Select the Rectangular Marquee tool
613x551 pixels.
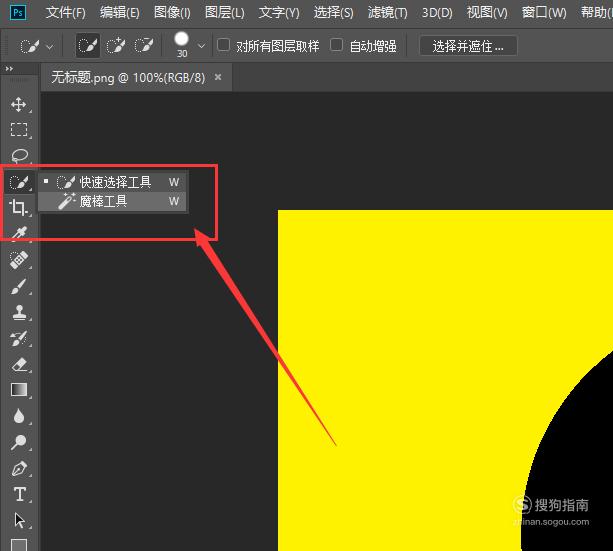tap(19, 130)
